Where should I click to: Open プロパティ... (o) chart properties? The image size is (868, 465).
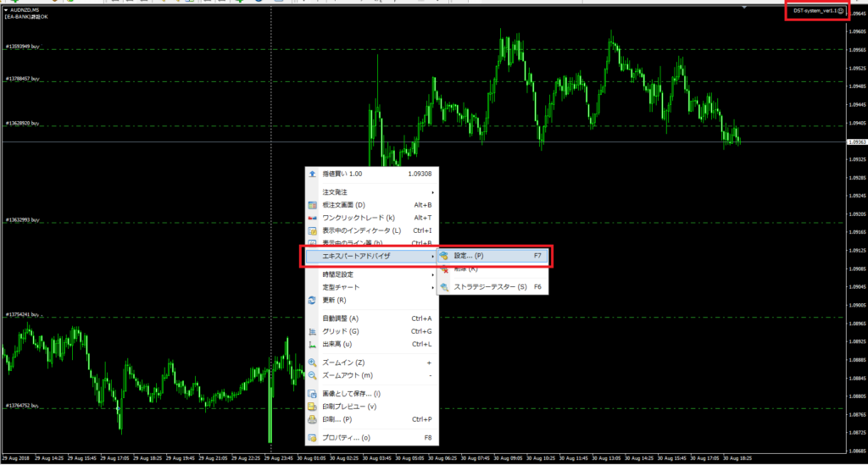tap(371, 437)
